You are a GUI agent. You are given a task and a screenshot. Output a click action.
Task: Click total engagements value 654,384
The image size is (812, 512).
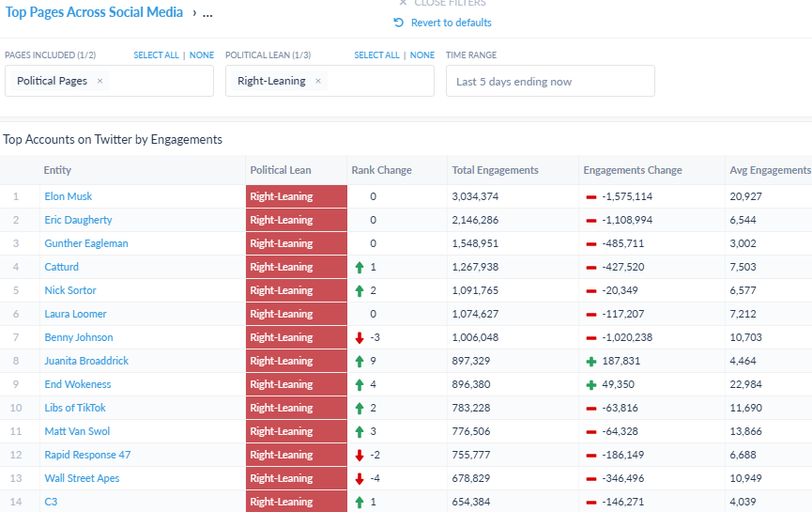click(x=471, y=502)
